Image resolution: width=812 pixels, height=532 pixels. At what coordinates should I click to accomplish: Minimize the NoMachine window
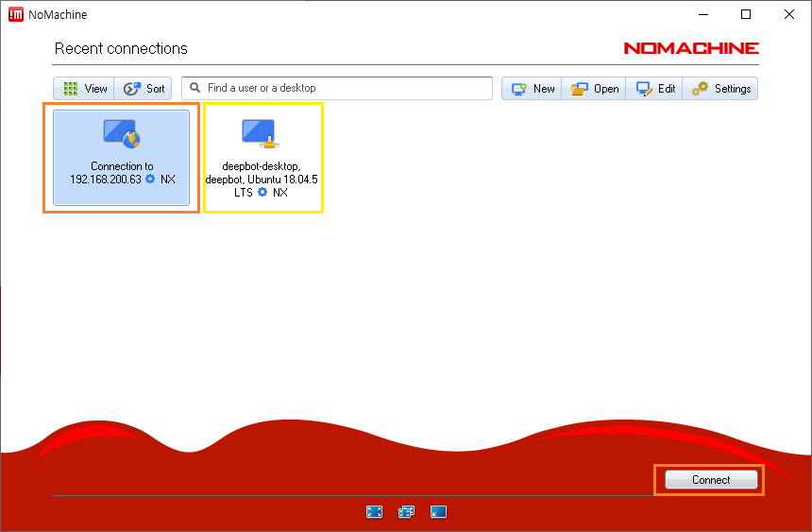click(x=703, y=14)
